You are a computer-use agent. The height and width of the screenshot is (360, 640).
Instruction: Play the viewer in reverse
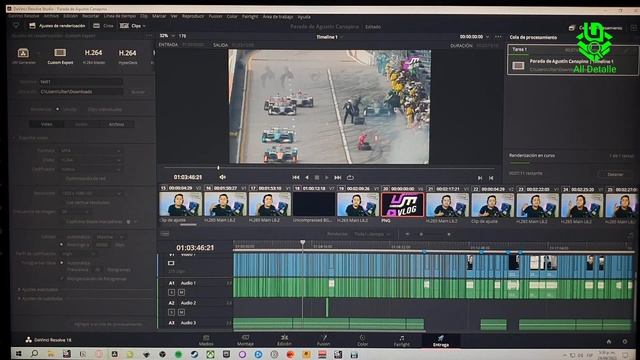click(307, 178)
